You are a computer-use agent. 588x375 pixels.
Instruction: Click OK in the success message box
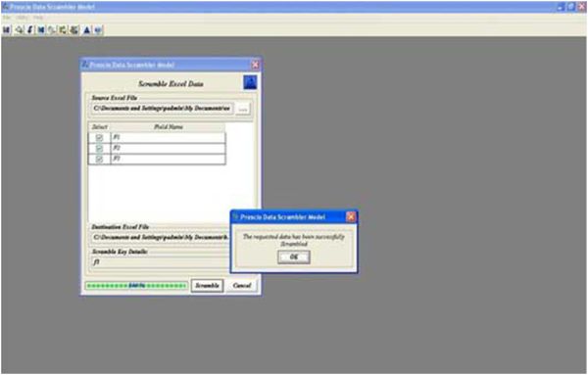coord(294,257)
